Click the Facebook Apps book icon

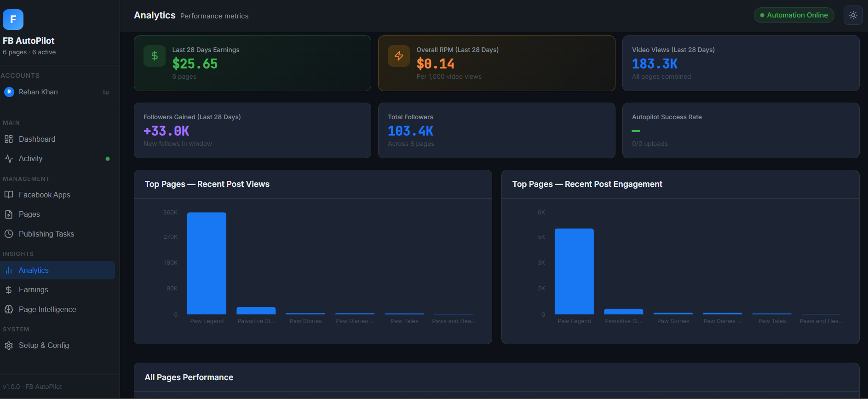click(9, 195)
